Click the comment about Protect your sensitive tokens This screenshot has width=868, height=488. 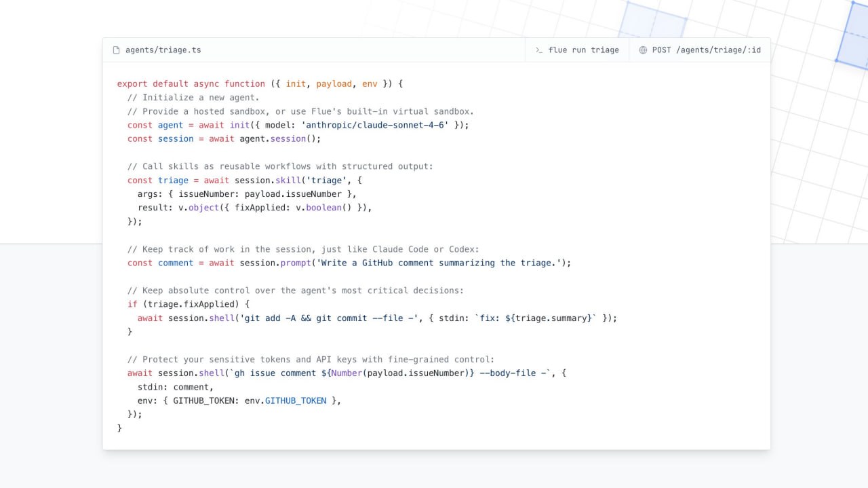point(311,359)
